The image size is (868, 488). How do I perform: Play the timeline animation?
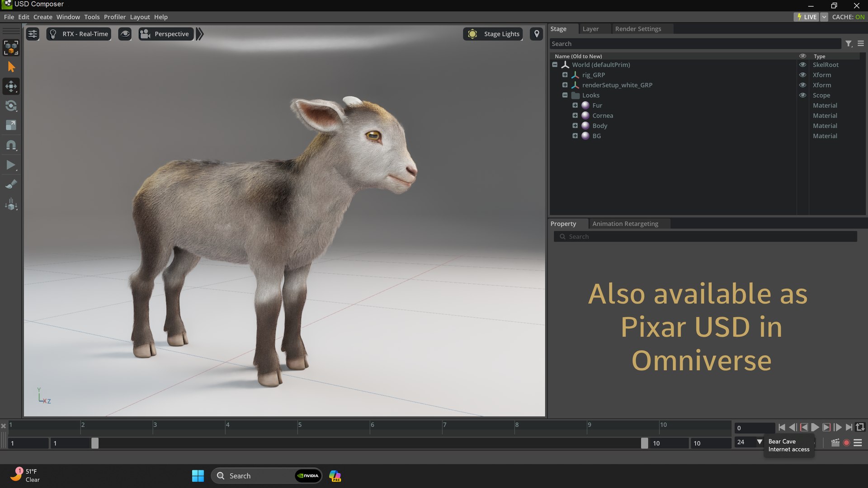pyautogui.click(x=815, y=427)
